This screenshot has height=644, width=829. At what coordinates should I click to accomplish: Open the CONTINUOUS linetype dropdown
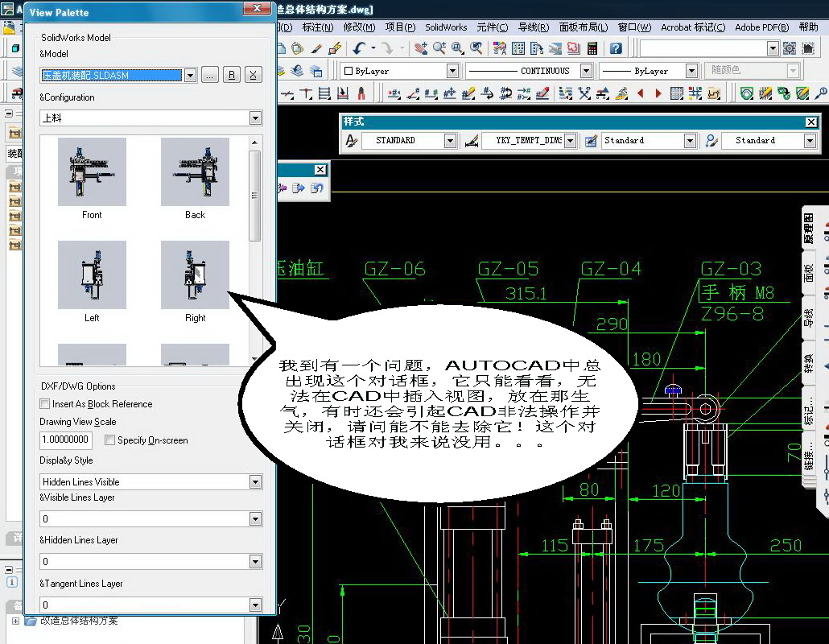click(x=586, y=70)
